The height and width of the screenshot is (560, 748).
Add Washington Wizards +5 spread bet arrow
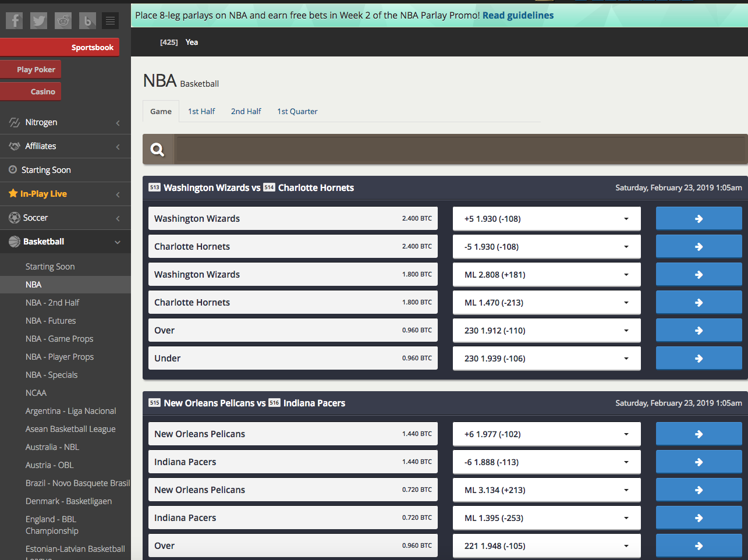[699, 219]
